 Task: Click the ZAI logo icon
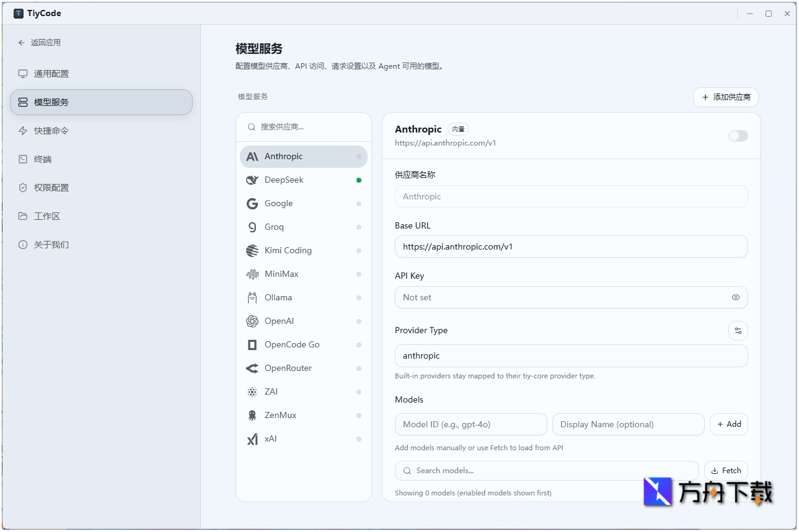pos(252,392)
